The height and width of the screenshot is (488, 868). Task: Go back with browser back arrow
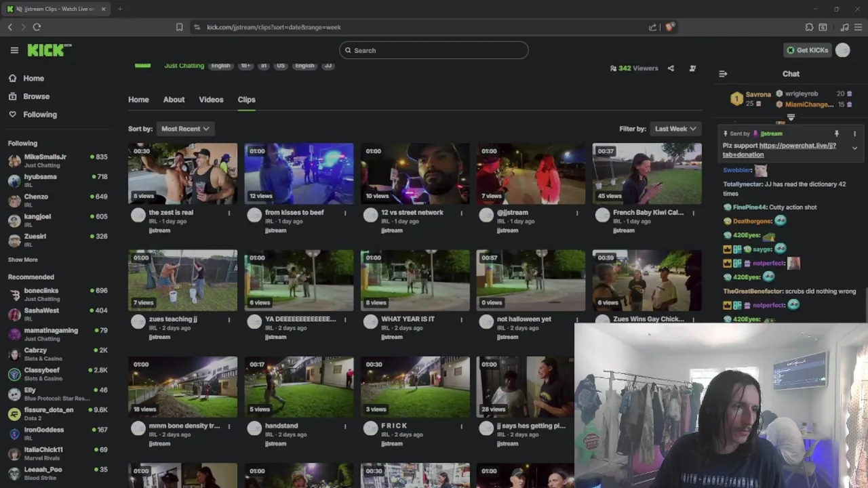coord(9,27)
